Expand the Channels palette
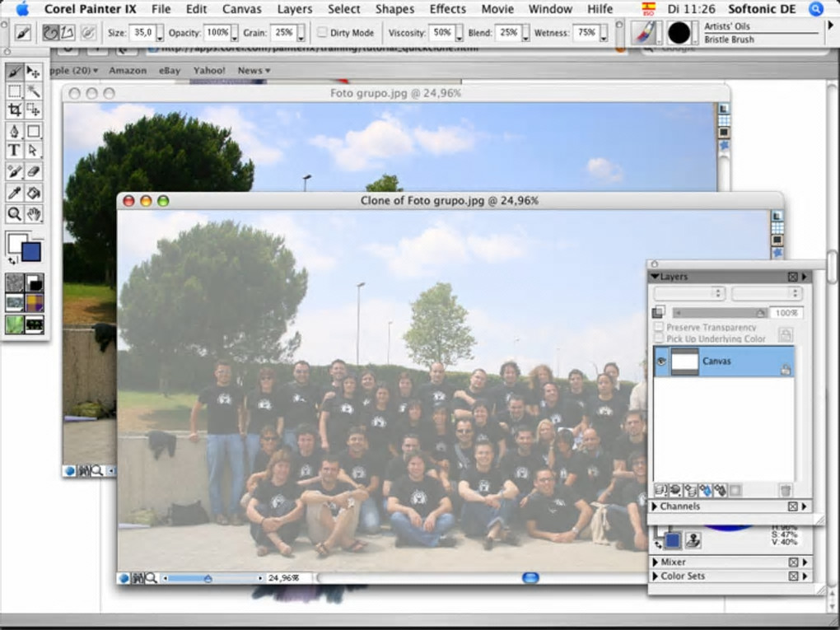The image size is (840, 630). pyautogui.click(x=655, y=506)
